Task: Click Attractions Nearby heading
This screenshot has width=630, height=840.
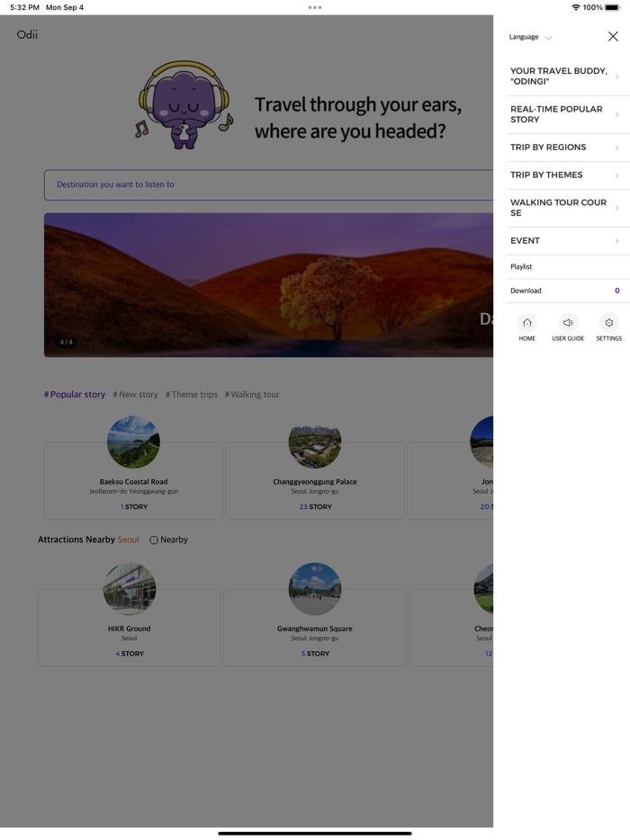Action: click(76, 540)
